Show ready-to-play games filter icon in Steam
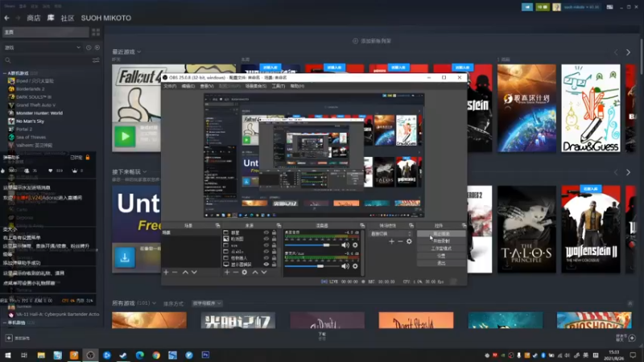 97,47
